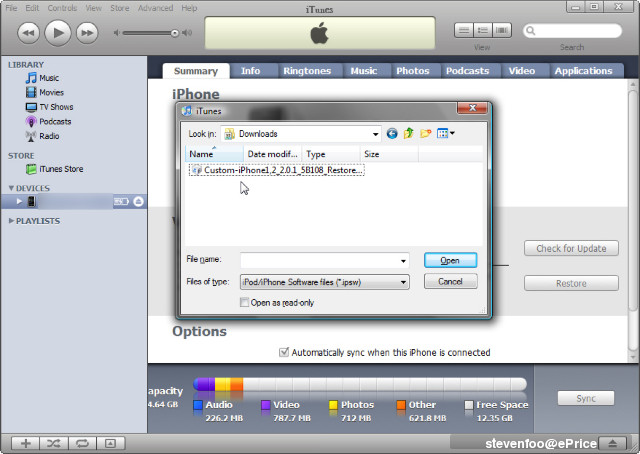The width and height of the screenshot is (640, 454).
Task: Create a new folder in dialog
Action: (x=426, y=134)
